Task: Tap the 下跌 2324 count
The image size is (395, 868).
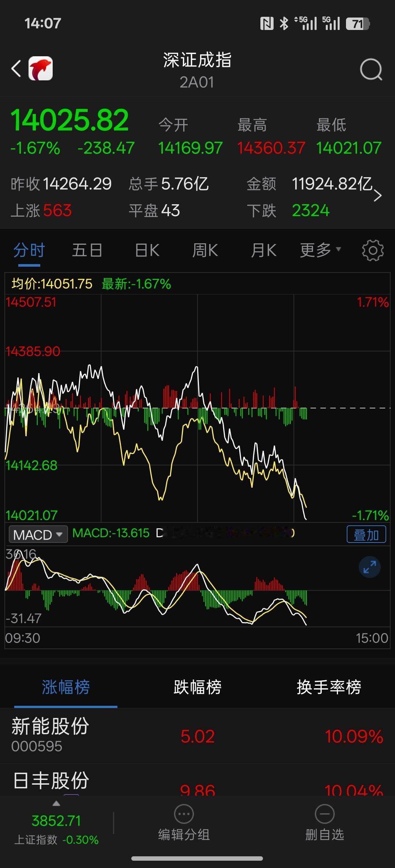Action: (x=311, y=211)
